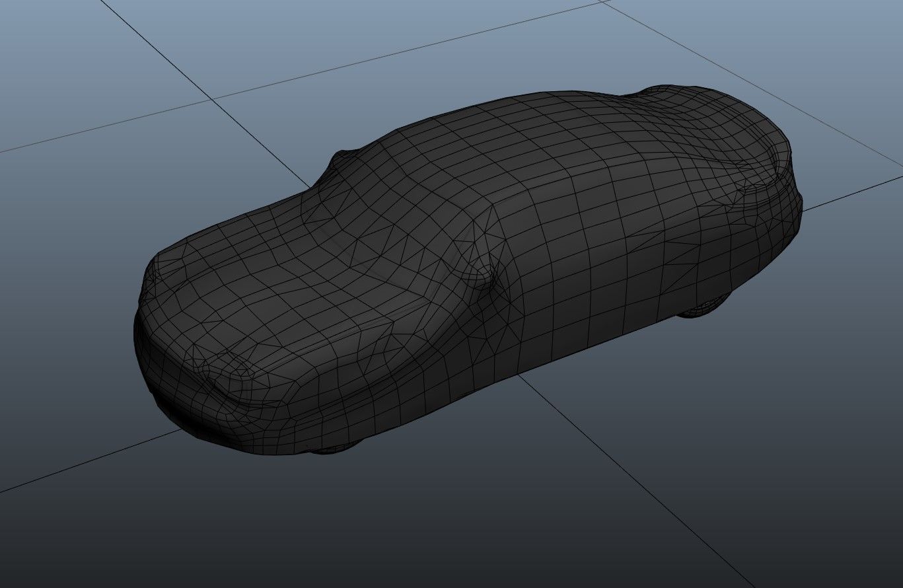The image size is (903, 588).
Task: Click the front headlight bulge on the mesh
Action: 230,377
